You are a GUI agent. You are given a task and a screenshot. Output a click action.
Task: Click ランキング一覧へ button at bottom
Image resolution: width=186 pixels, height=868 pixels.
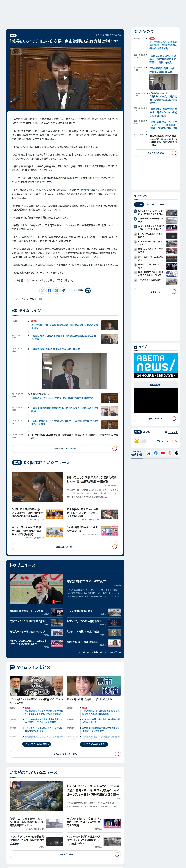coord(65,854)
